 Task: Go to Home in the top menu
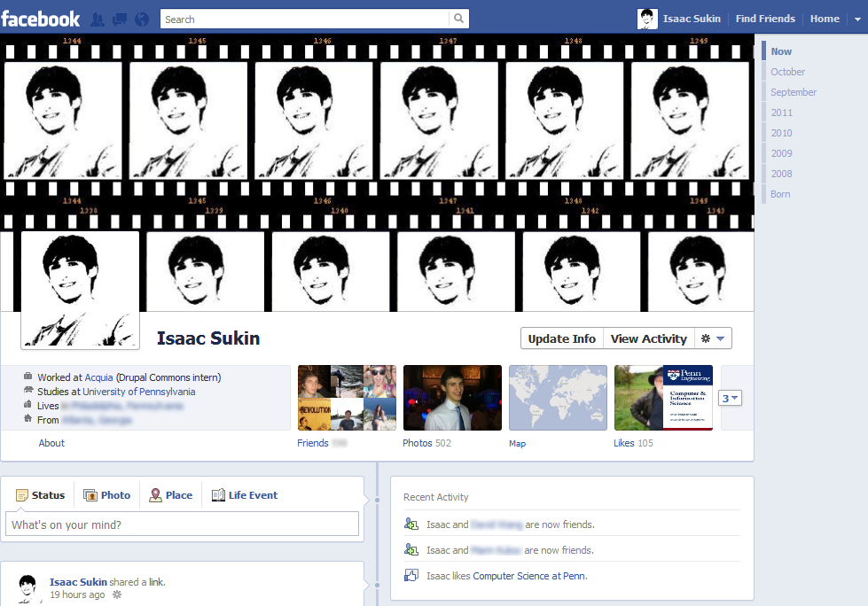[824, 18]
